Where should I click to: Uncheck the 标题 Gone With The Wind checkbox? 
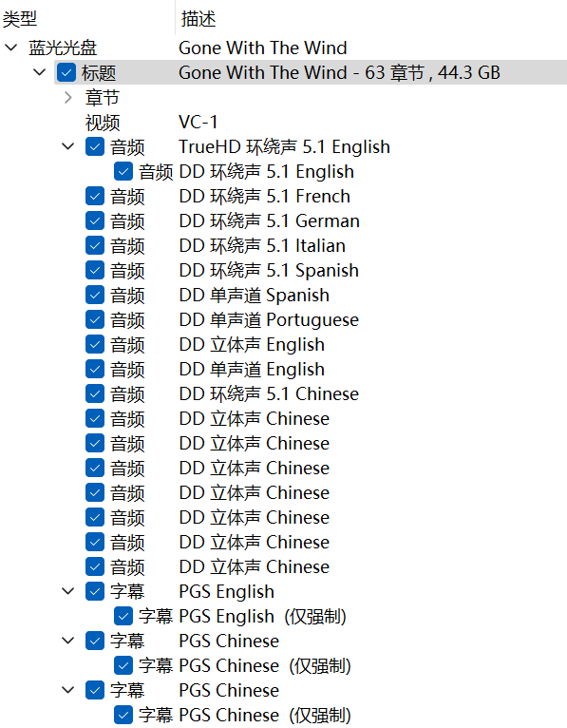pos(66,72)
